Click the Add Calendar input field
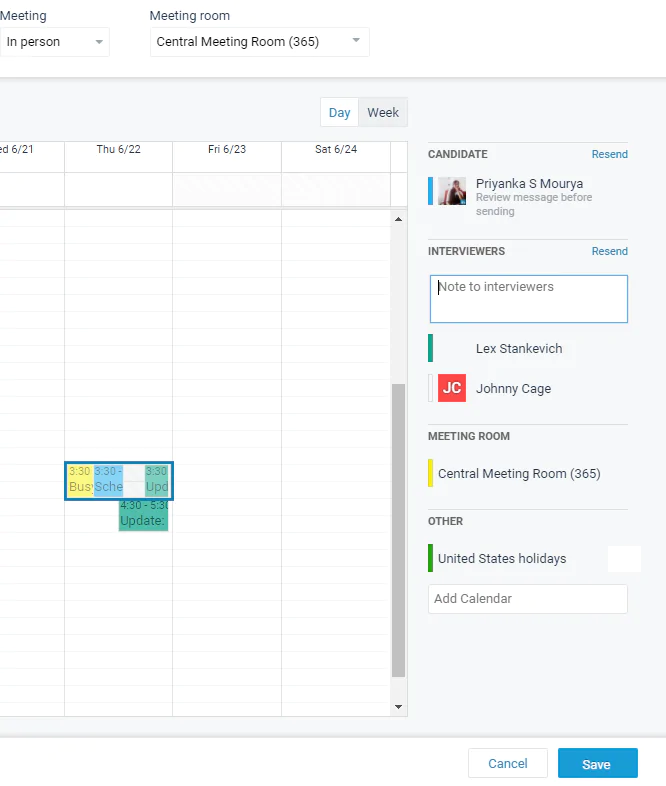The image size is (666, 786). (528, 599)
